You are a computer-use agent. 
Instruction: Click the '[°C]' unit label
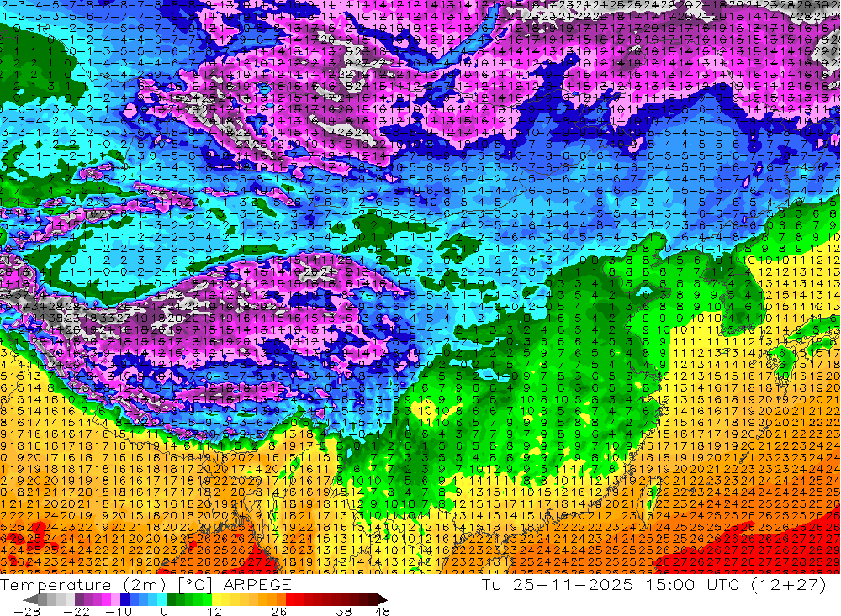click(x=197, y=584)
